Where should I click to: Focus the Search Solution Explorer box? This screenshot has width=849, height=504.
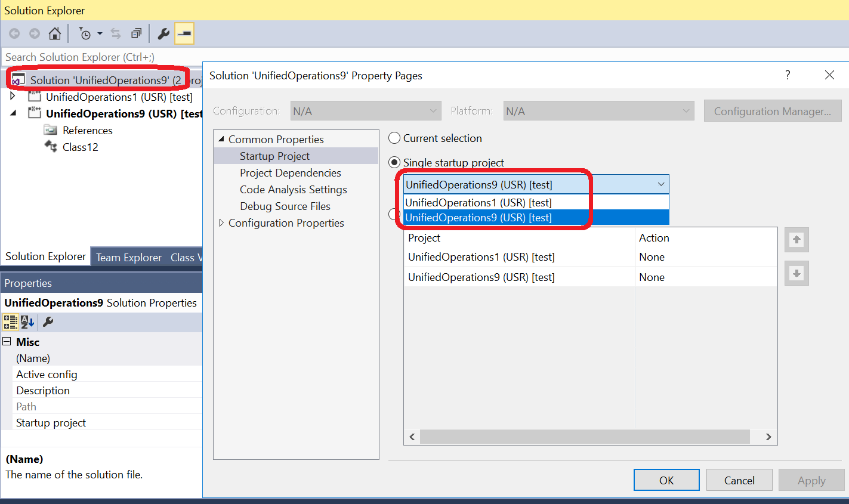(101, 57)
